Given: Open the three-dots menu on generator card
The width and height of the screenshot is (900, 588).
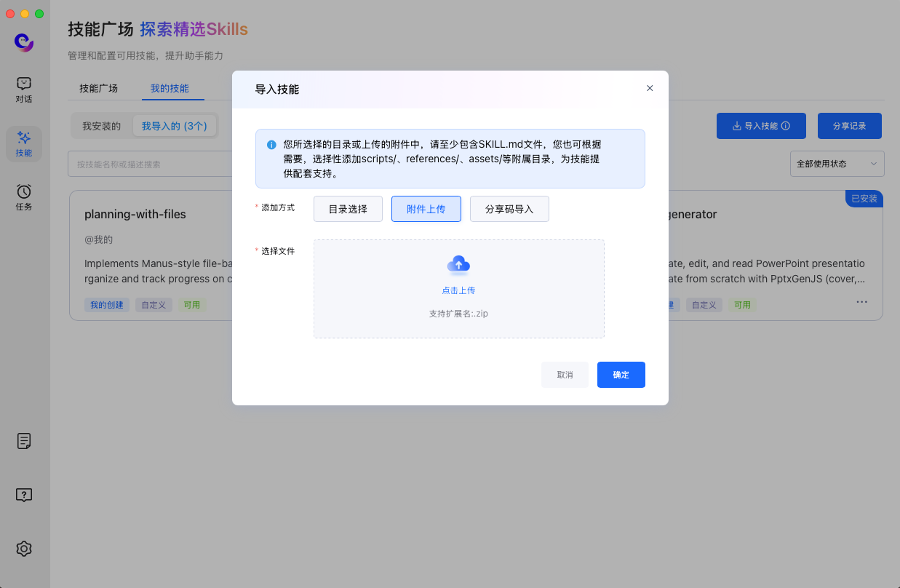Looking at the screenshot, I should coord(861,301).
